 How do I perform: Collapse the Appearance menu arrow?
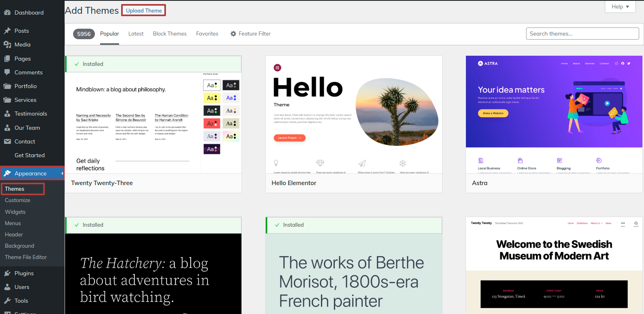click(62, 173)
